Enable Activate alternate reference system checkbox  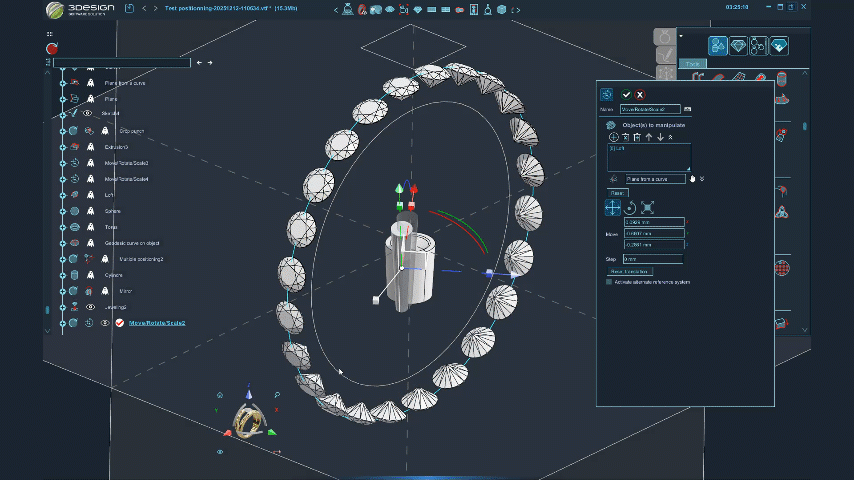609,282
